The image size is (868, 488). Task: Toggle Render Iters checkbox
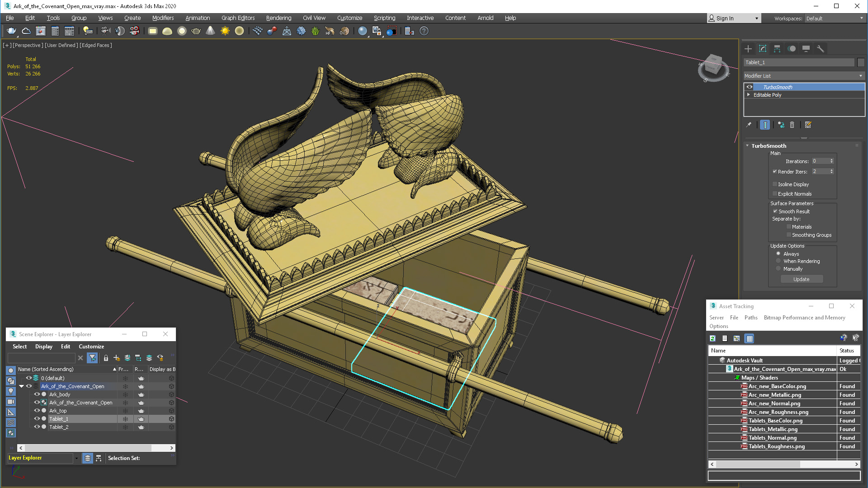(775, 172)
